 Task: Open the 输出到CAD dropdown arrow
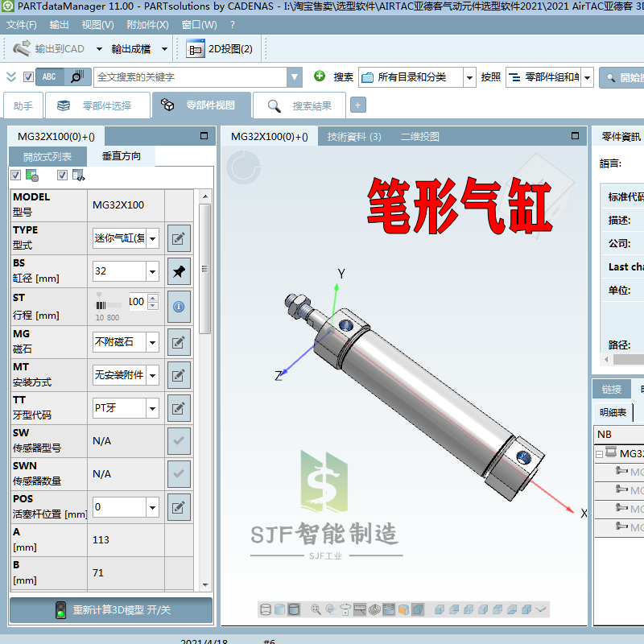click(x=99, y=49)
